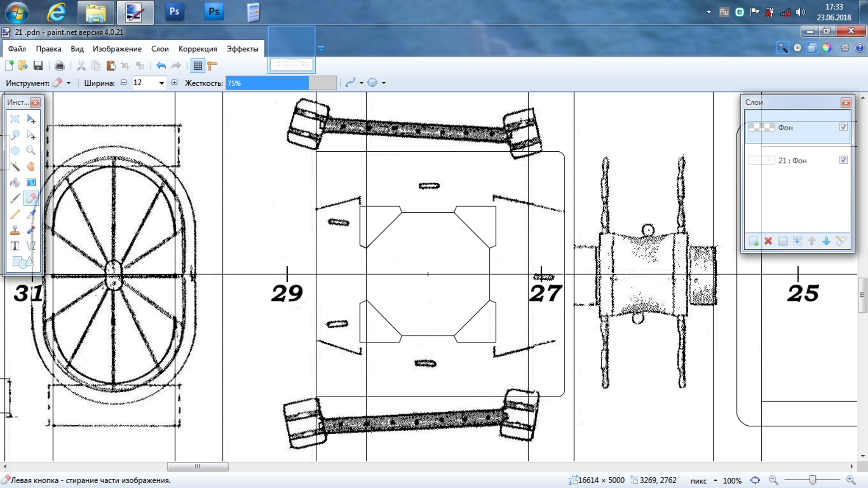Select the Paintbrush tool

pos(15,198)
